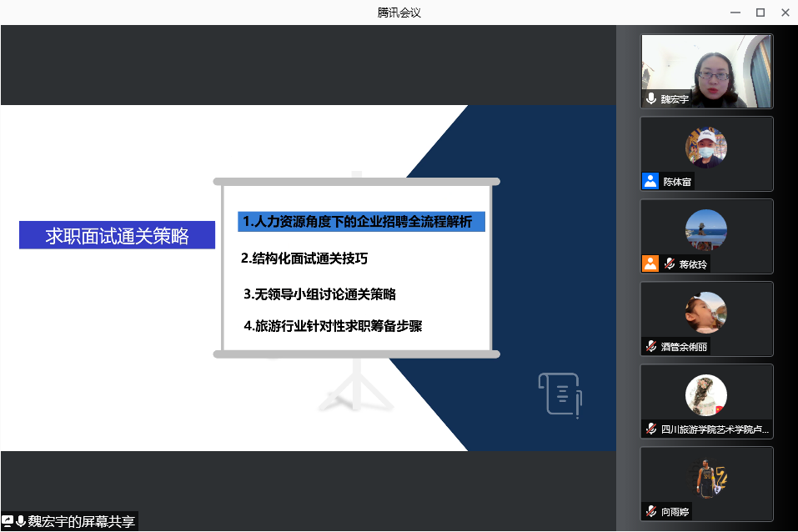798x532 pixels.
Task: Click item 2.结构化面试通关技巧
Action: pos(304,258)
